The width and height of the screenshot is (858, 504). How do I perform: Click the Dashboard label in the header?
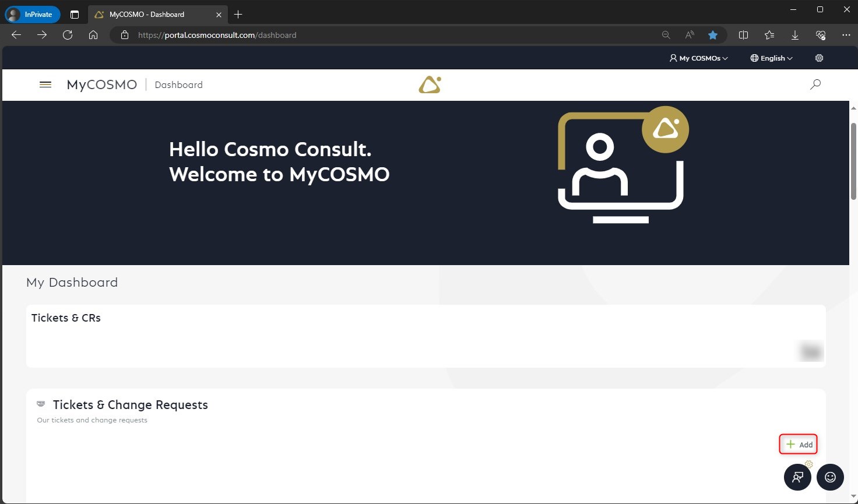[178, 84]
